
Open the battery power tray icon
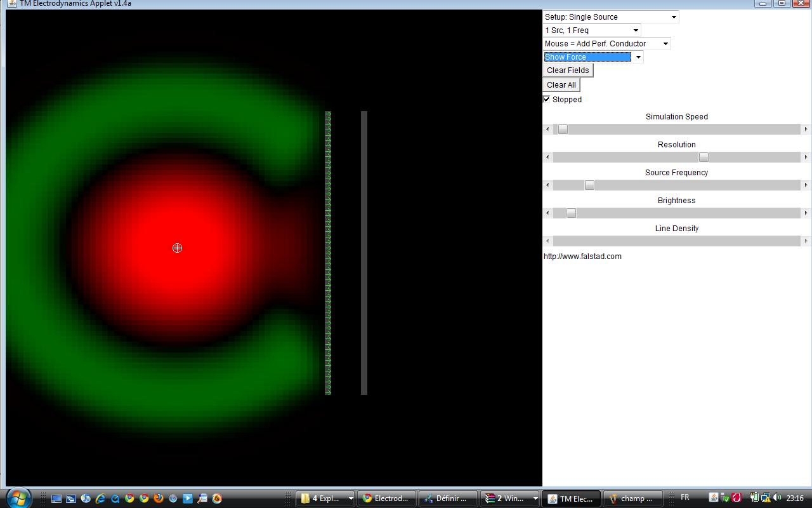pos(755,498)
